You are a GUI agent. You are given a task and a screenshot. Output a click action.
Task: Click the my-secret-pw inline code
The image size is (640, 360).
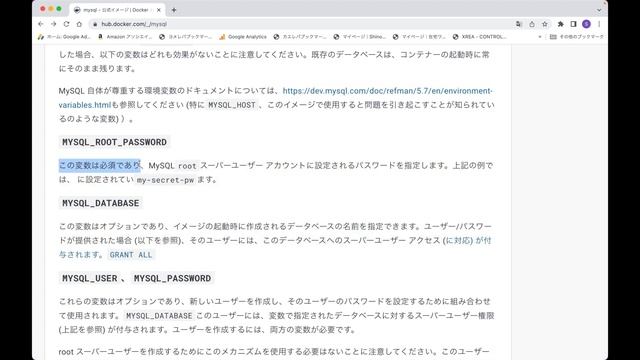coord(165,180)
